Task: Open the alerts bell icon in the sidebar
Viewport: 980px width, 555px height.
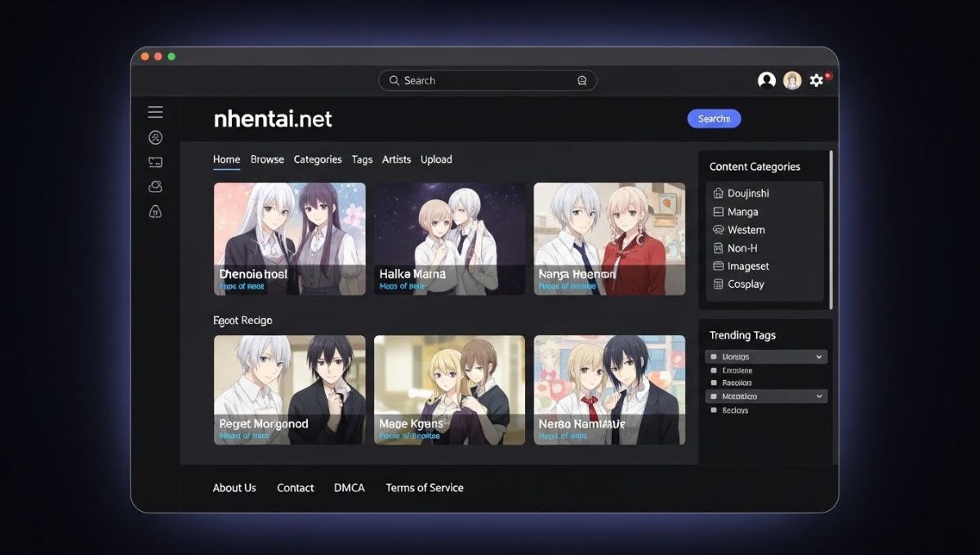Action: click(x=154, y=212)
